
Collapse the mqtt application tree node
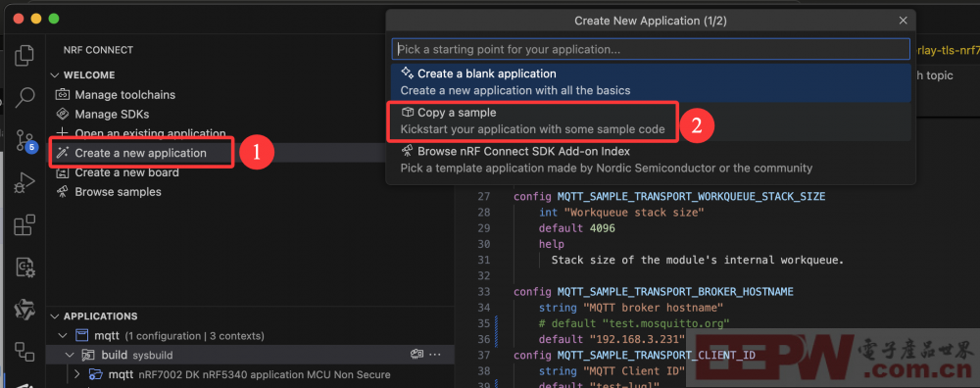[x=63, y=336]
